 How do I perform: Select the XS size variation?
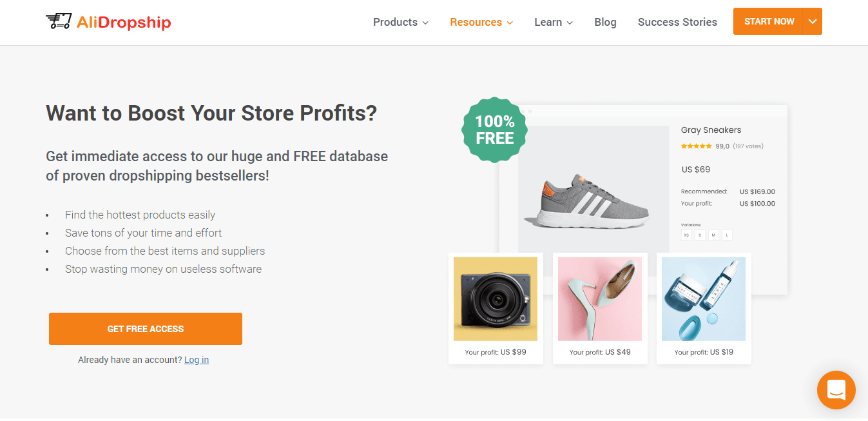(686, 235)
